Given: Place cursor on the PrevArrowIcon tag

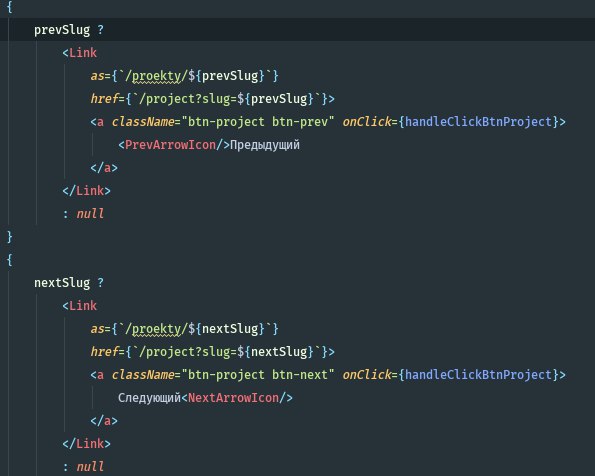Looking at the screenshot, I should click(170, 145).
